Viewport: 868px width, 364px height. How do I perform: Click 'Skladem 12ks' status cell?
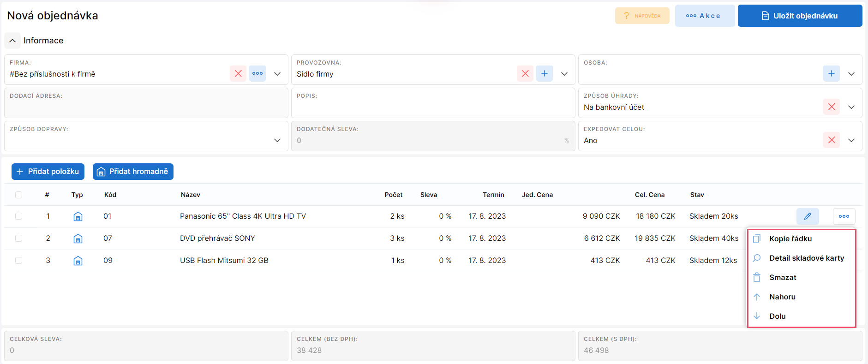(x=713, y=260)
